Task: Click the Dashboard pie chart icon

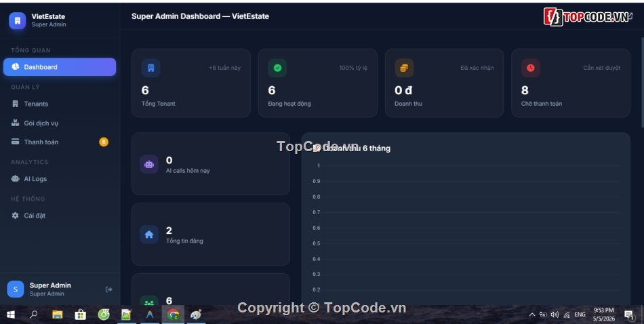Action: pyautogui.click(x=15, y=66)
